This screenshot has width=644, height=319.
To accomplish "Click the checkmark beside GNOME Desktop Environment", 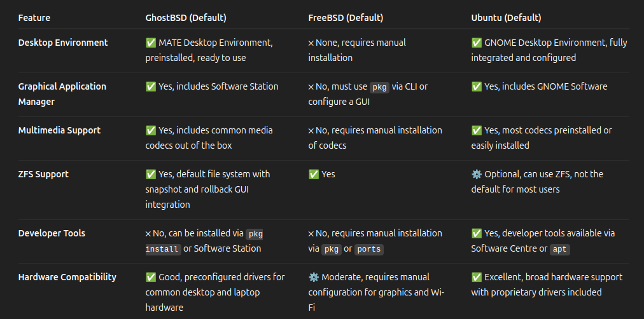I will click(477, 43).
